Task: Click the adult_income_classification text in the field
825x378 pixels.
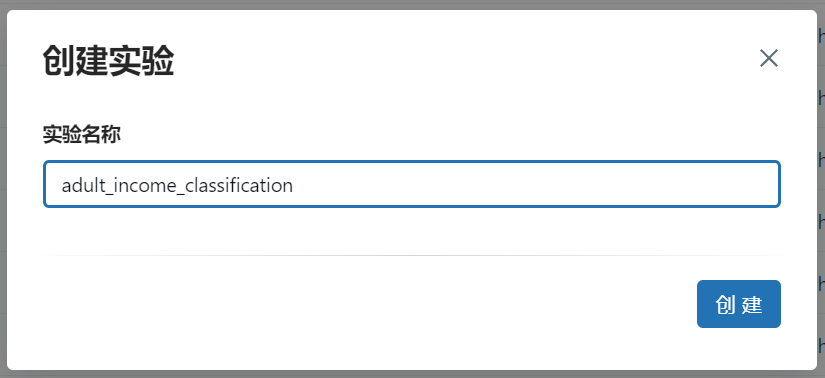Action: [x=177, y=185]
